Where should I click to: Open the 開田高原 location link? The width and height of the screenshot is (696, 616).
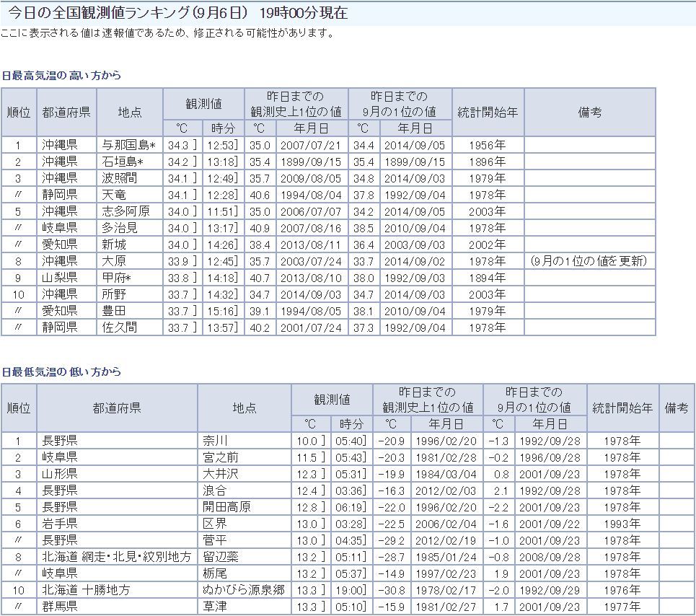[226, 507]
